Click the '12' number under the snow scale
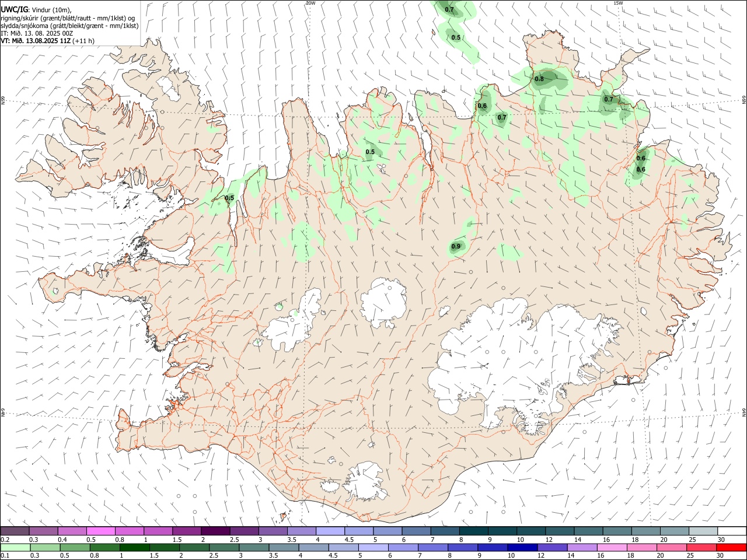The width and height of the screenshot is (747, 560). coord(549,540)
